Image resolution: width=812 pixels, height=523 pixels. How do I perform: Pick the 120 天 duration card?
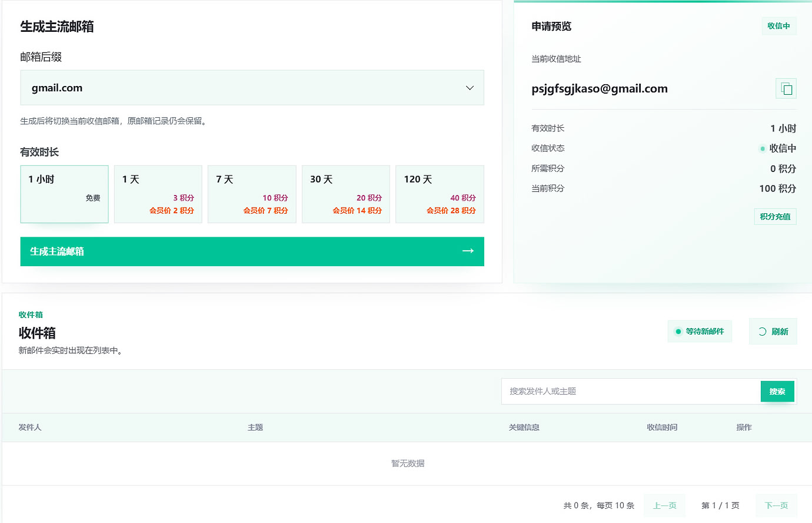[440, 194]
